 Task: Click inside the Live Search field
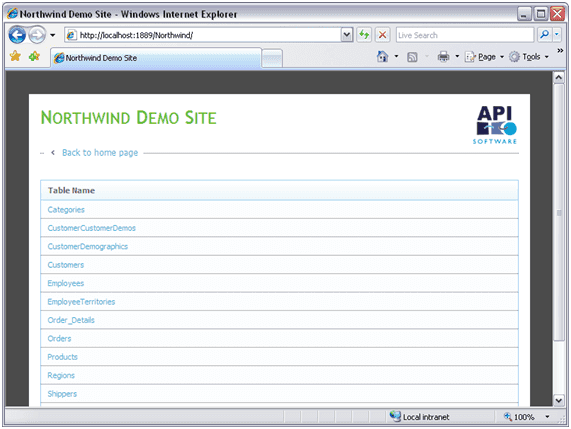click(465, 35)
